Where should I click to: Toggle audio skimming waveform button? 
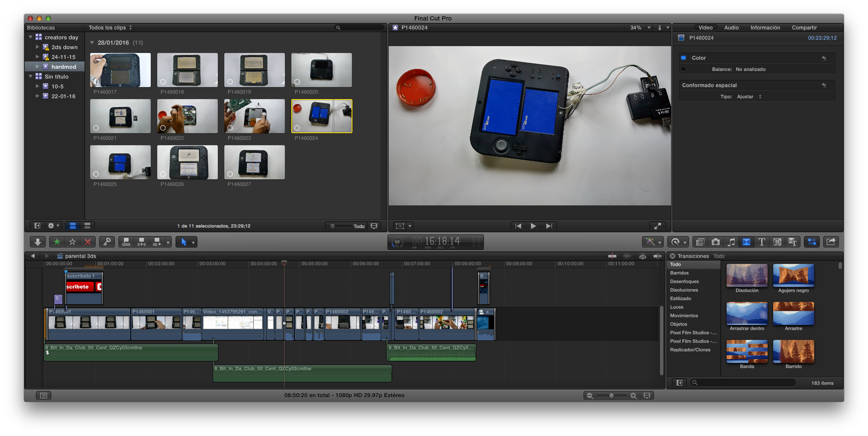pos(627,256)
